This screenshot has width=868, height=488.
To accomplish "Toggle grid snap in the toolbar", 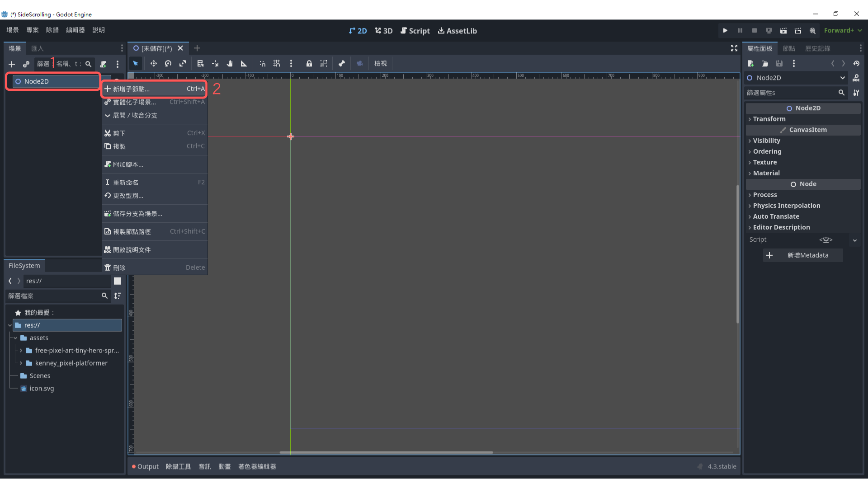I will coord(277,64).
